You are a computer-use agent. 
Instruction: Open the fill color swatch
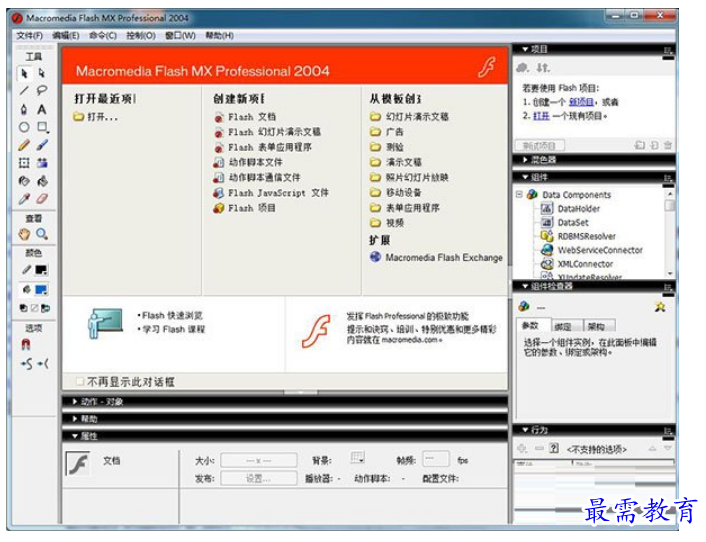coord(41,289)
